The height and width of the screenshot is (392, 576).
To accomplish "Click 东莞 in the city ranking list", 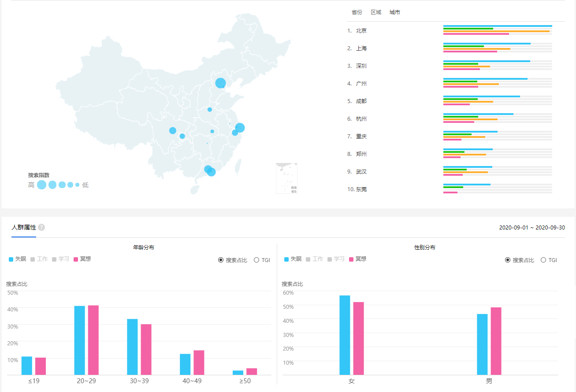I will [x=361, y=189].
